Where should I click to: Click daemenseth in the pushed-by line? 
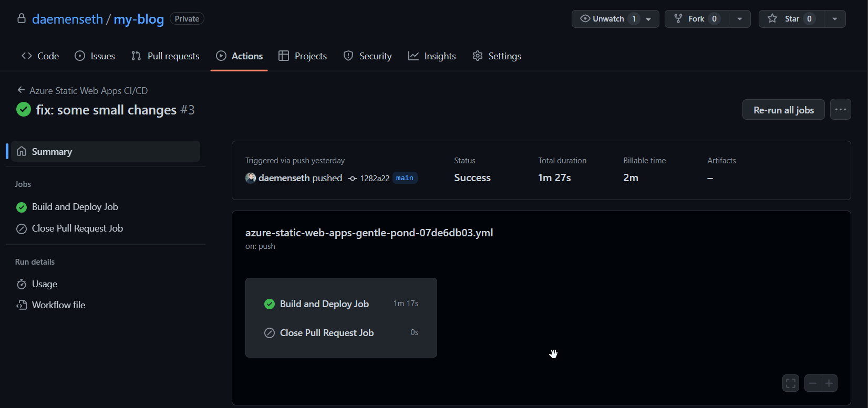[284, 178]
